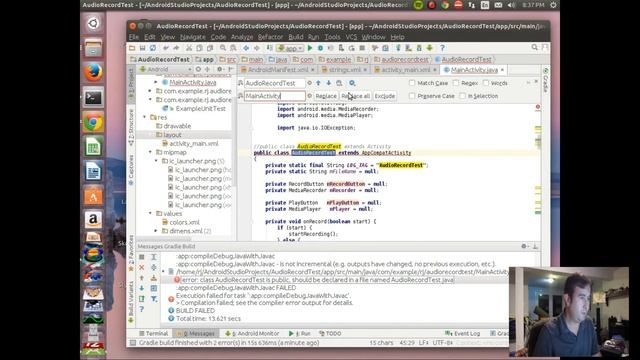Collapse the values folder

click(x=150, y=213)
